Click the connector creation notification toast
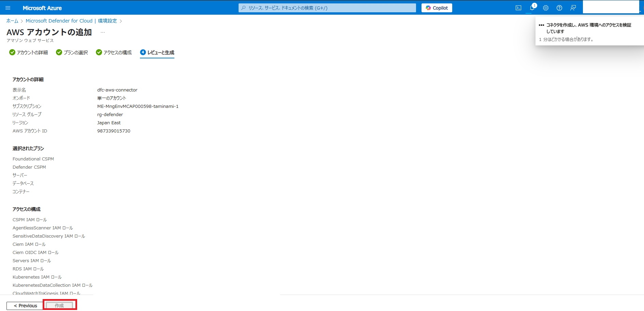The width and height of the screenshot is (644, 311). (589, 31)
